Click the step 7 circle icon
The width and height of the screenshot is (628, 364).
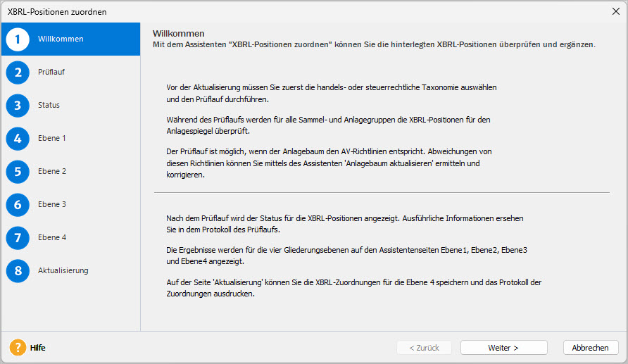point(18,238)
